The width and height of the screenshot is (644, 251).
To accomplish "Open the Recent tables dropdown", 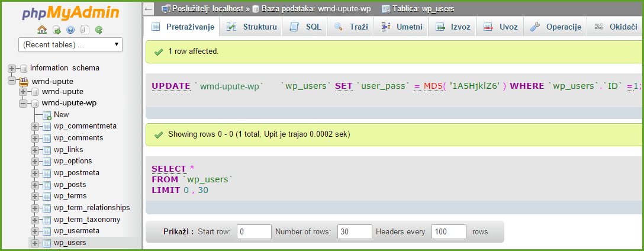I will coord(70,45).
